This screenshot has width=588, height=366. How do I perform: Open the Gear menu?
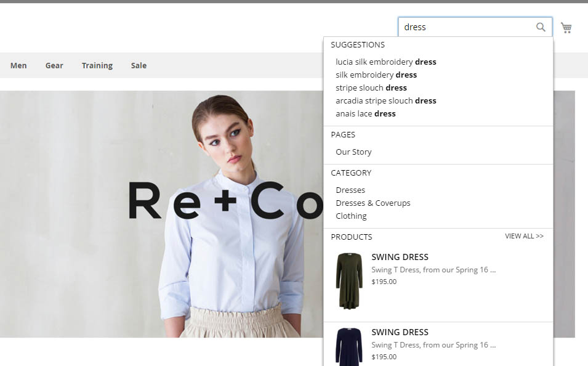[x=54, y=65]
